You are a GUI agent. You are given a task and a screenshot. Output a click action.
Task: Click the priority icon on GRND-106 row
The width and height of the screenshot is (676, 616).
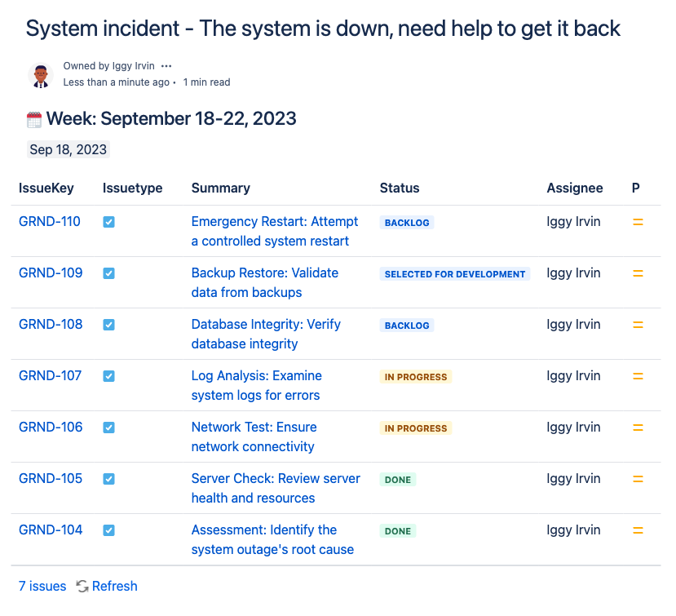637,427
